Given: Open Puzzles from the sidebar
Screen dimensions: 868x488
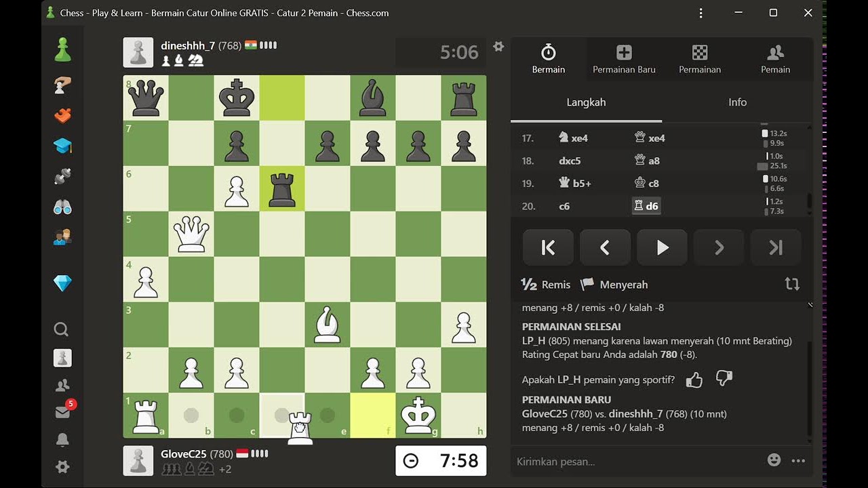Looking at the screenshot, I should [62, 115].
